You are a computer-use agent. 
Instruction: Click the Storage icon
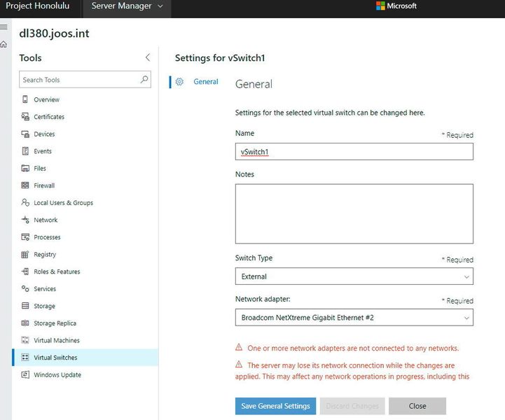click(25, 305)
